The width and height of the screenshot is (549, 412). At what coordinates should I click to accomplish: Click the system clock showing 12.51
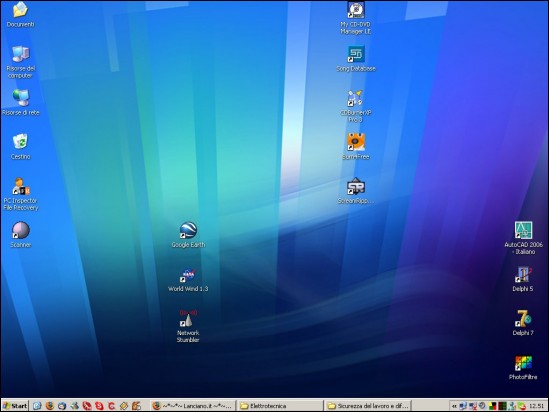(x=536, y=406)
